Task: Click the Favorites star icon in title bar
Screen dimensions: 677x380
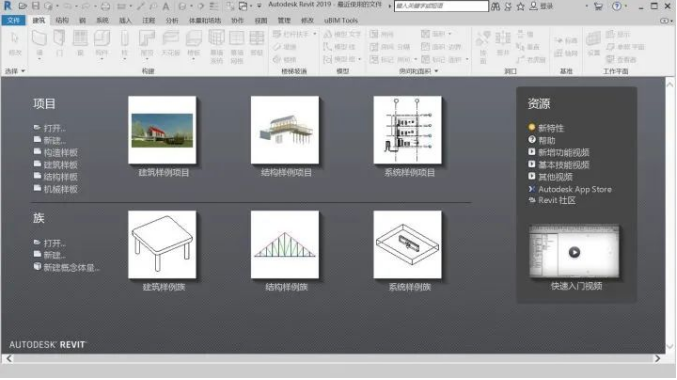Action: tap(521, 6)
